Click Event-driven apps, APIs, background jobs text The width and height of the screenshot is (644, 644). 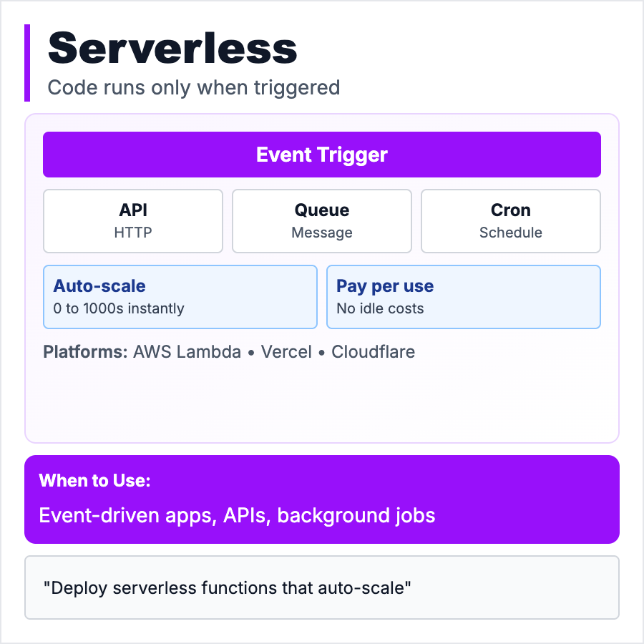click(237, 515)
